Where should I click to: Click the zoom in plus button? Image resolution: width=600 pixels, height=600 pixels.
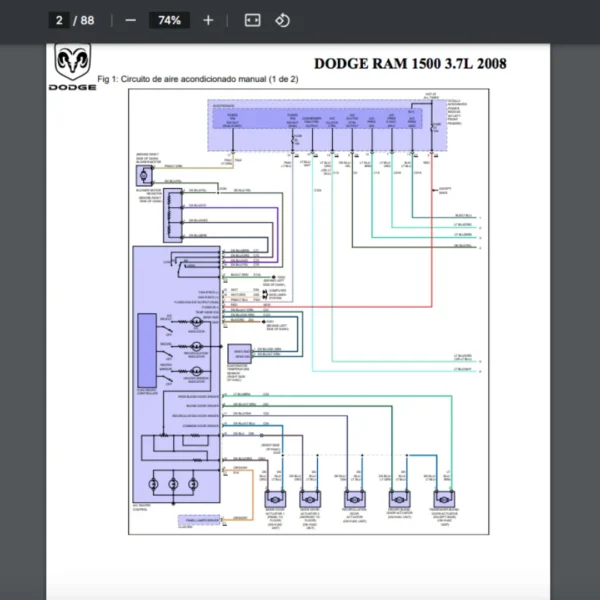pos(208,20)
